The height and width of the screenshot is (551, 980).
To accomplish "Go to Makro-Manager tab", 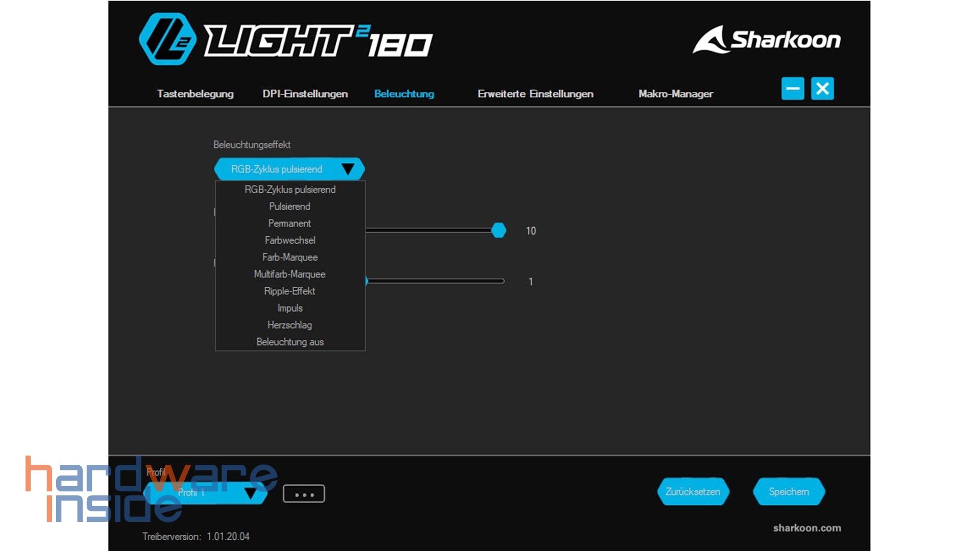I will tap(676, 94).
